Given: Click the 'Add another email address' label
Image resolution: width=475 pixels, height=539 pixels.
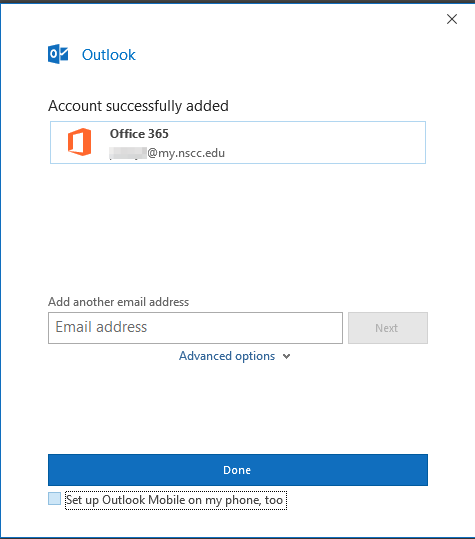Looking at the screenshot, I should coord(118,302).
